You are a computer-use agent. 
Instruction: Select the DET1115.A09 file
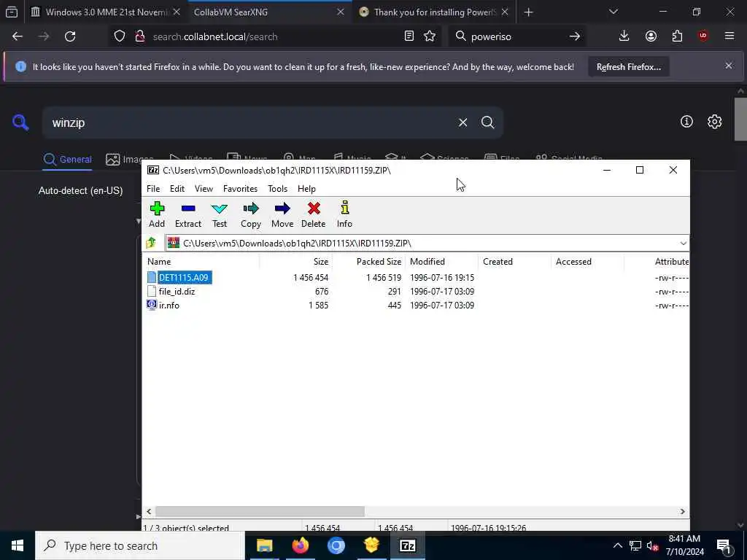coord(185,278)
